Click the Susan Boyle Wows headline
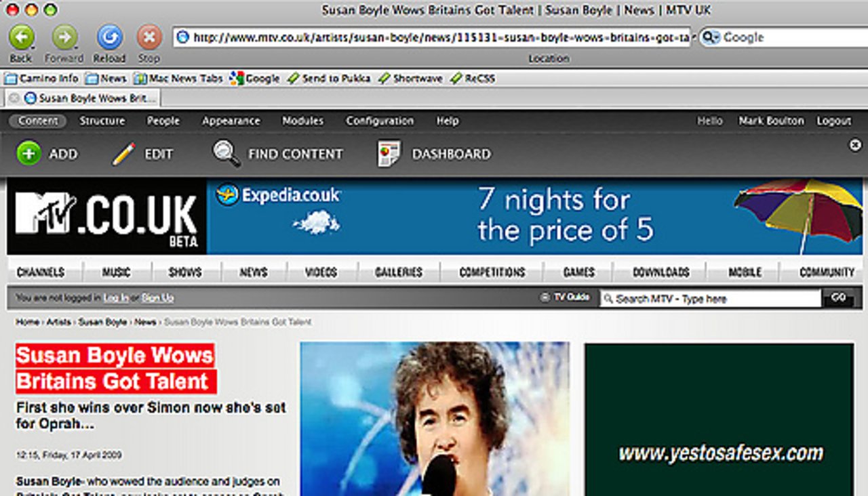 116,368
